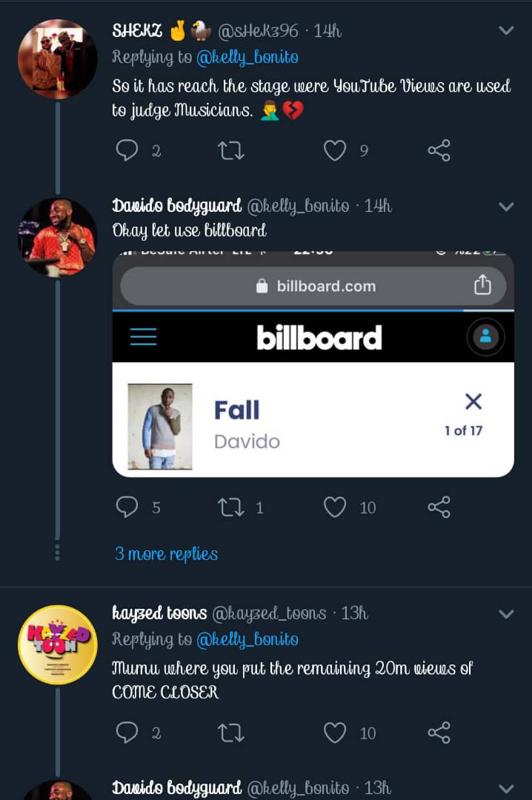This screenshot has height=800, width=532.
Task: Share the billboard screenshot tweet
Action: [x=439, y=507]
